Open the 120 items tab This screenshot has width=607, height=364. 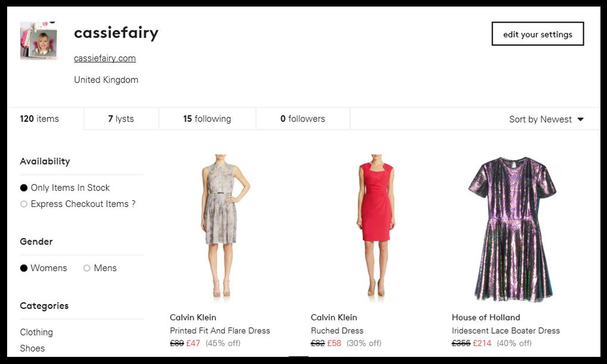[x=40, y=119]
